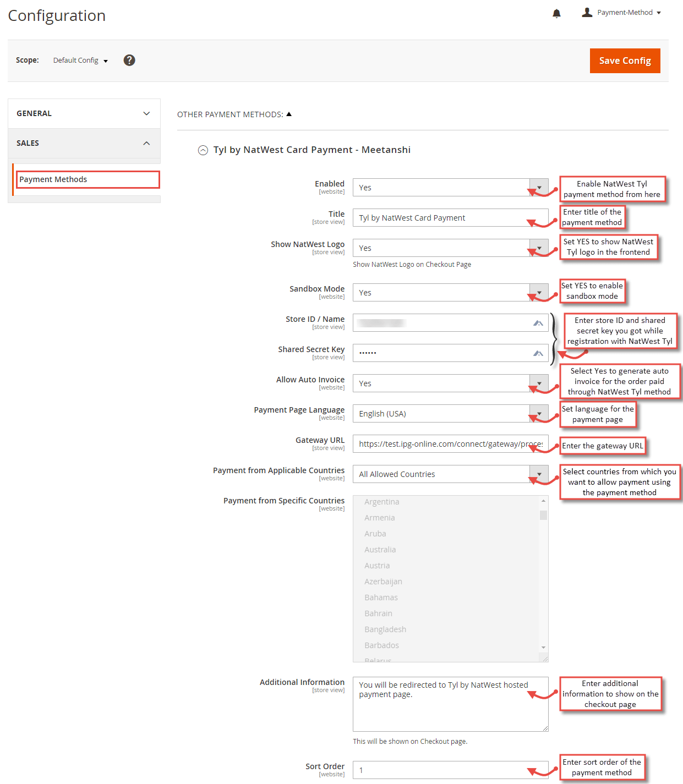Image resolution: width=683 pixels, height=784 pixels.
Task: Select the Payment Methods menu item
Action: click(88, 179)
